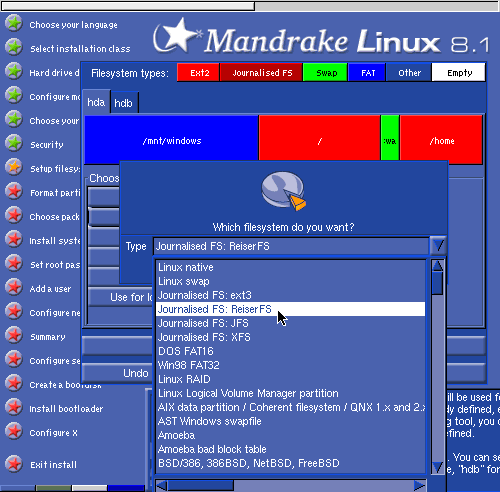The width and height of the screenshot is (500, 492).
Task: Select Linux swap from the list
Action: (x=290, y=281)
